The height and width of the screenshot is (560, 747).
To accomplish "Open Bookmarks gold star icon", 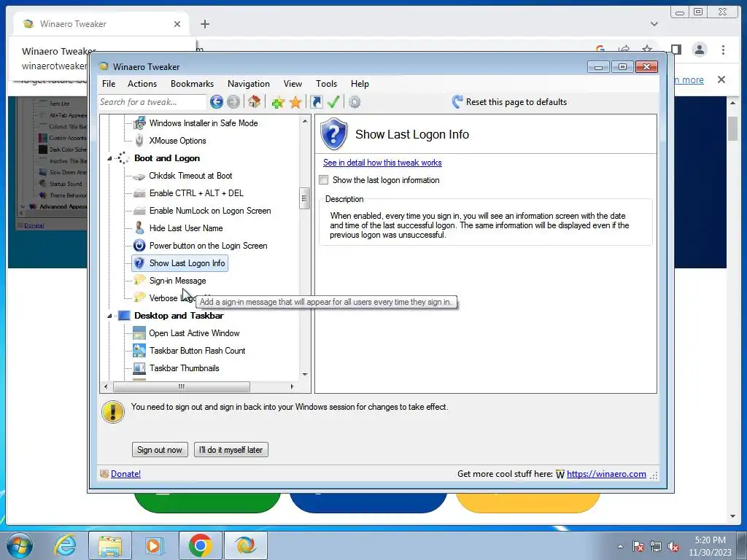I will point(295,102).
